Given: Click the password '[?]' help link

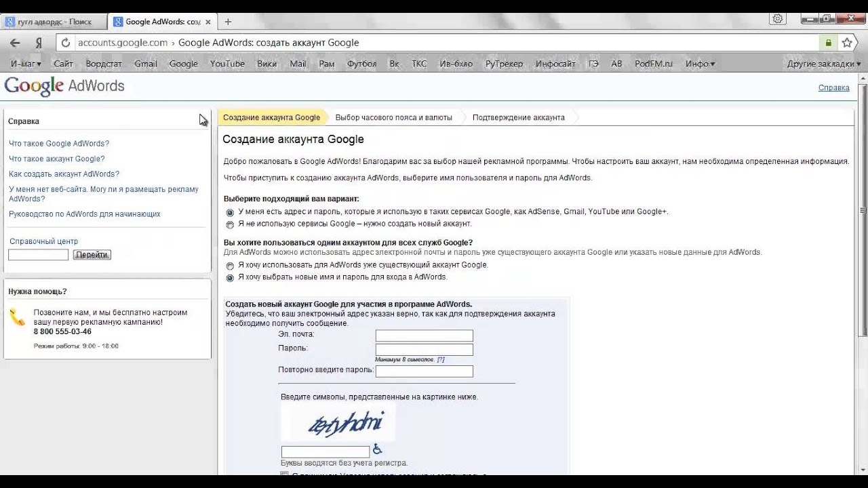Looking at the screenshot, I should [441, 360].
